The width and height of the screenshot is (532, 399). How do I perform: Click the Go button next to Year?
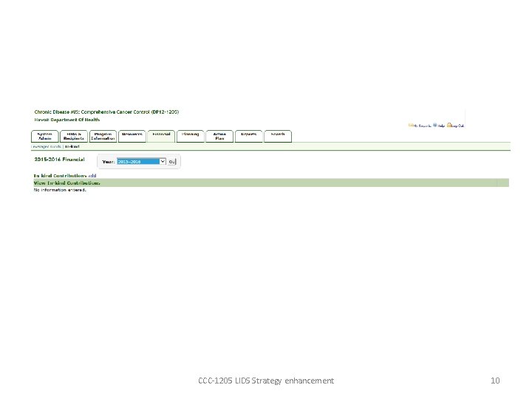[172, 162]
